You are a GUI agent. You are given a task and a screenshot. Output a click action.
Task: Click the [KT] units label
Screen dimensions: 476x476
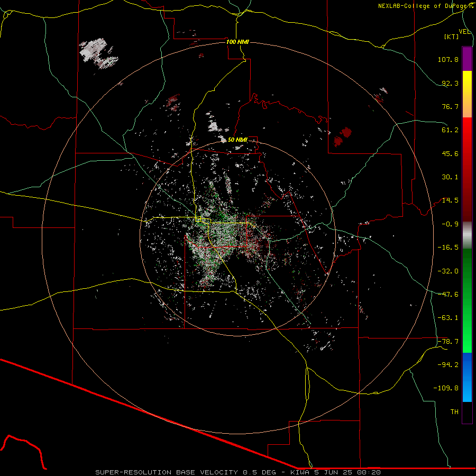point(452,36)
